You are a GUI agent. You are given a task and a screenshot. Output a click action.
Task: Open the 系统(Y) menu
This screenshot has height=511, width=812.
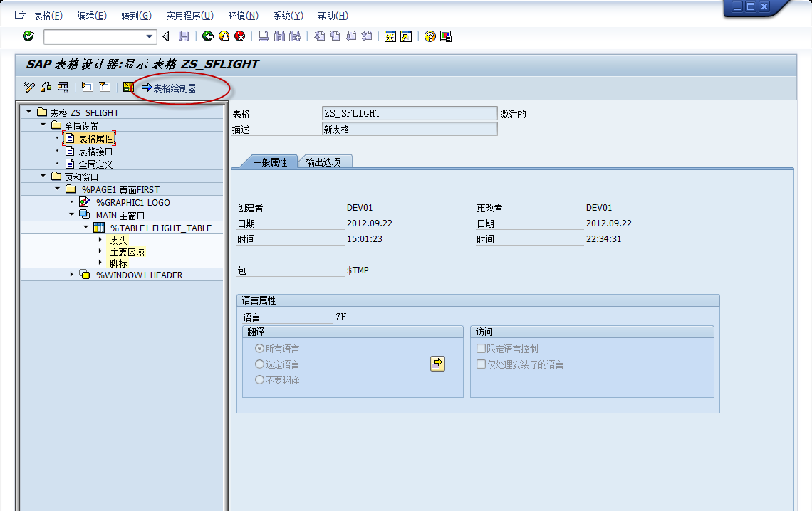pos(288,16)
